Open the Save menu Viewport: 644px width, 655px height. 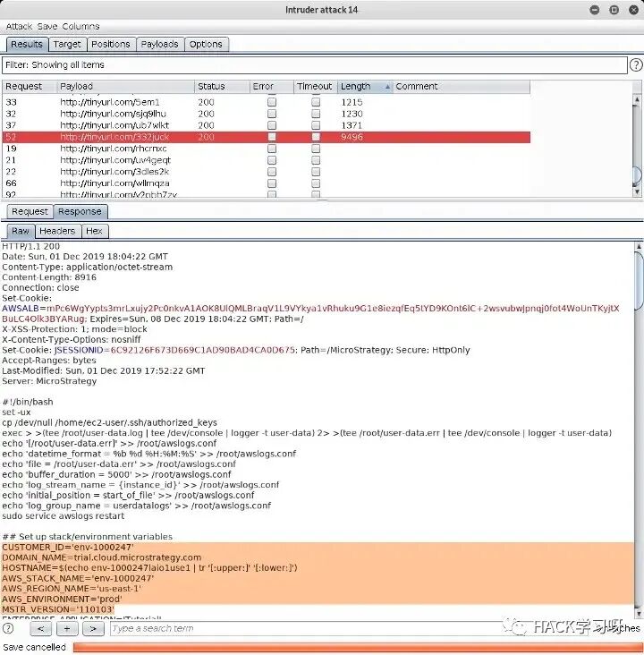(x=47, y=26)
